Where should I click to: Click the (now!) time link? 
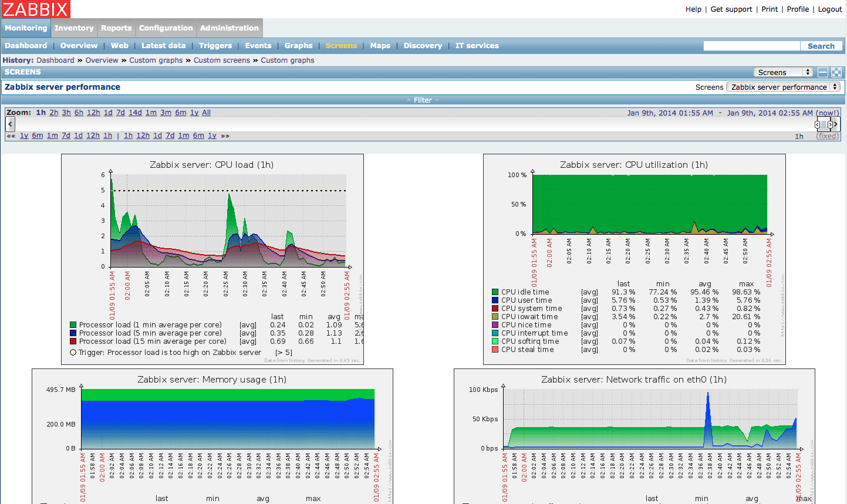[x=828, y=113]
